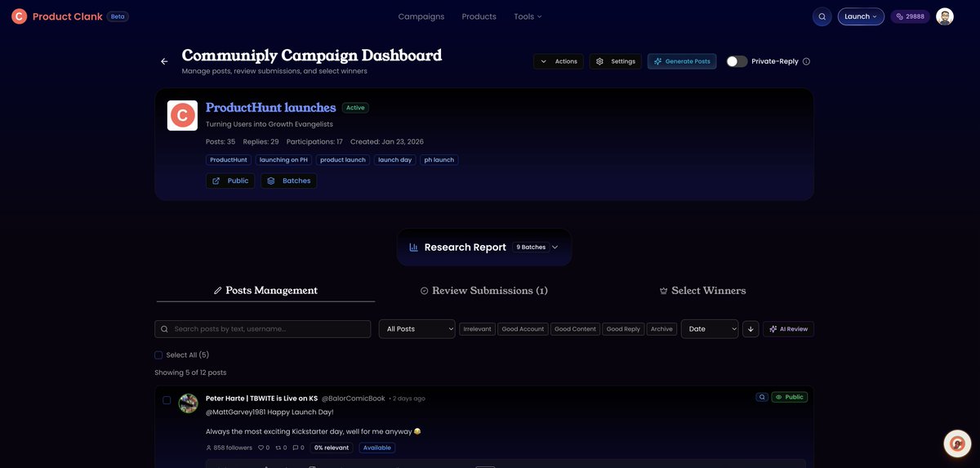Expand the Actions dropdown
Image resolution: width=980 pixels, height=468 pixels.
coord(559,61)
